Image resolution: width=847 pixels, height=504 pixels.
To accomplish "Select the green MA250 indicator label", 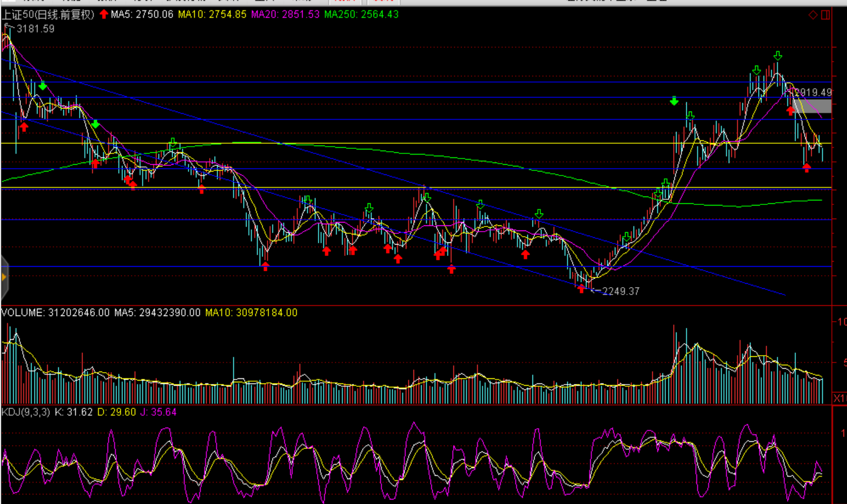I will pyautogui.click(x=361, y=14).
